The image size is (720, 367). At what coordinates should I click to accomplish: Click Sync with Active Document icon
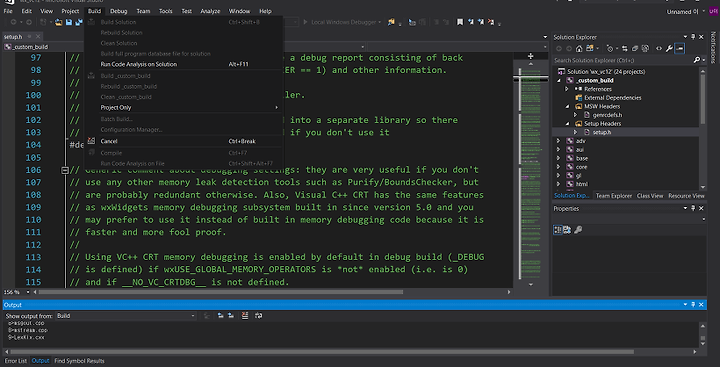625,48
